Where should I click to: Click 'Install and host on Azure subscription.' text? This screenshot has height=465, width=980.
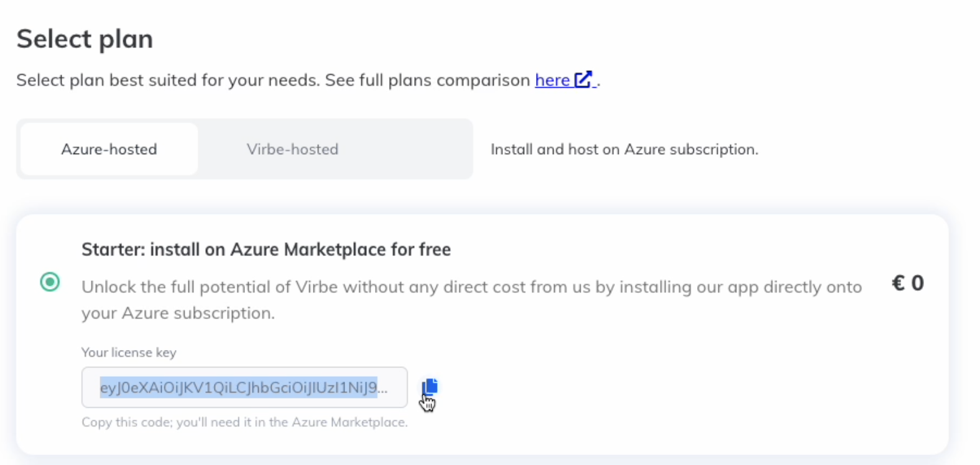(624, 149)
